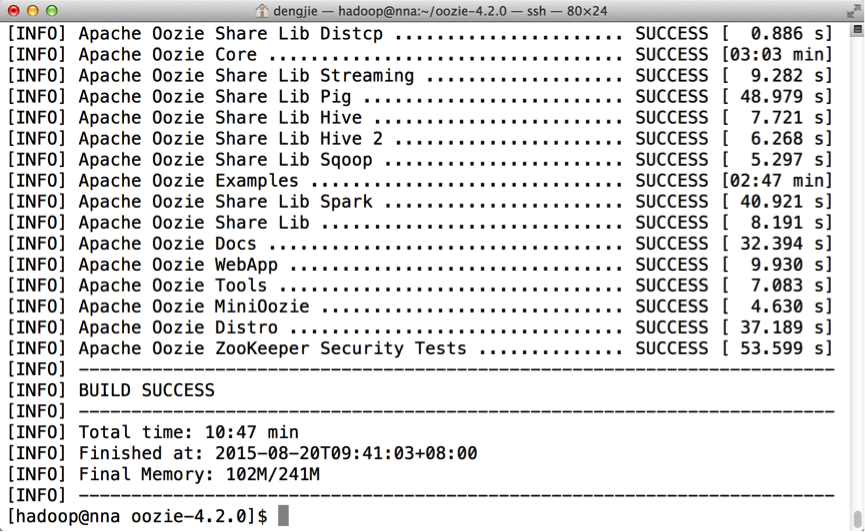Click the 'Apache Oozie Core' module name
Image resolution: width=865 pixels, height=532 pixels.
pos(167,54)
